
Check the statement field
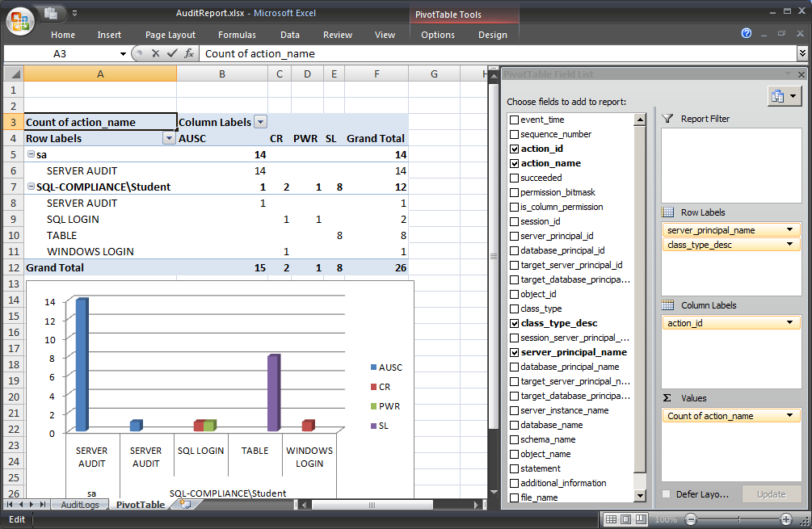514,468
